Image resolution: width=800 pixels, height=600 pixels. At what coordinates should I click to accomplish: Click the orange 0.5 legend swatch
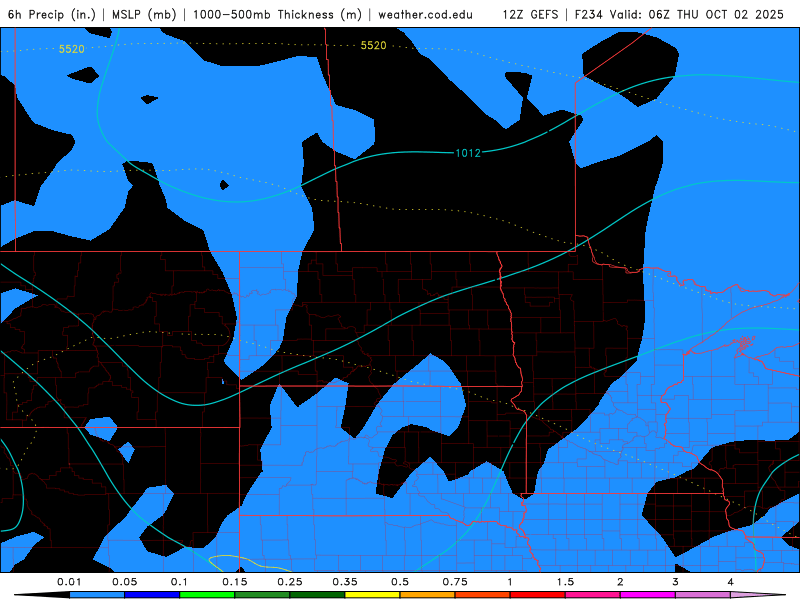tap(428, 595)
